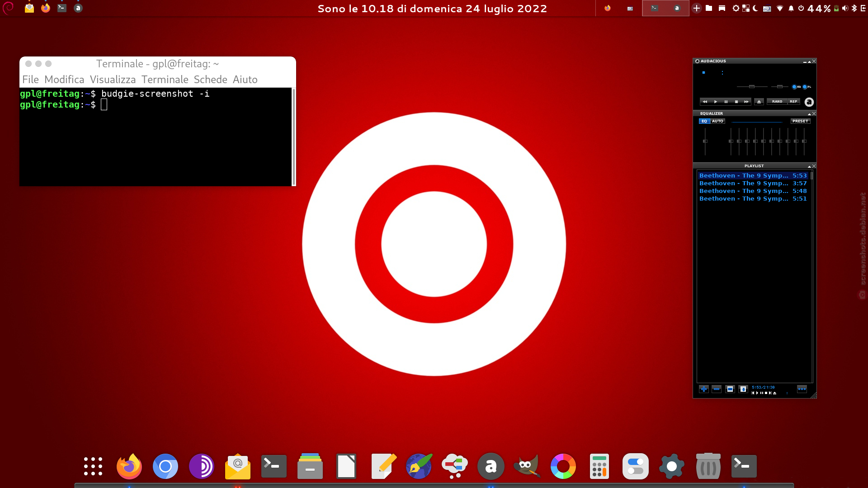Start playback with Audacious play button
Viewport: 868px width, 488px height.
[x=715, y=102]
